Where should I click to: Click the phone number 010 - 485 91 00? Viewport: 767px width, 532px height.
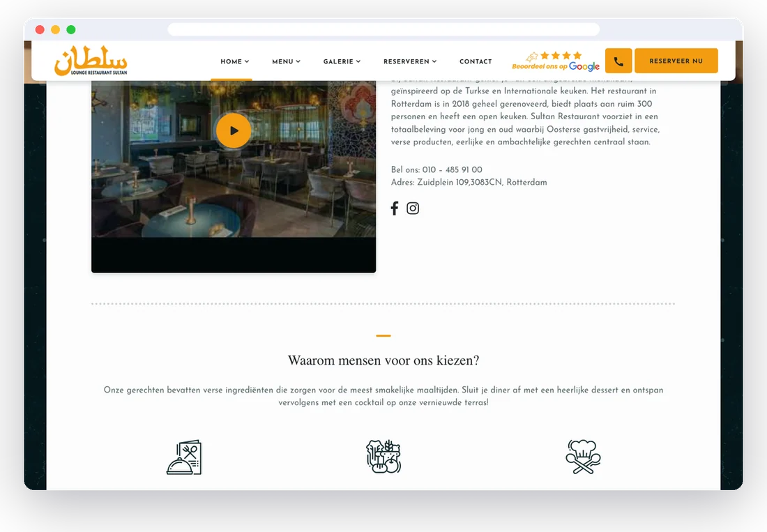point(452,169)
